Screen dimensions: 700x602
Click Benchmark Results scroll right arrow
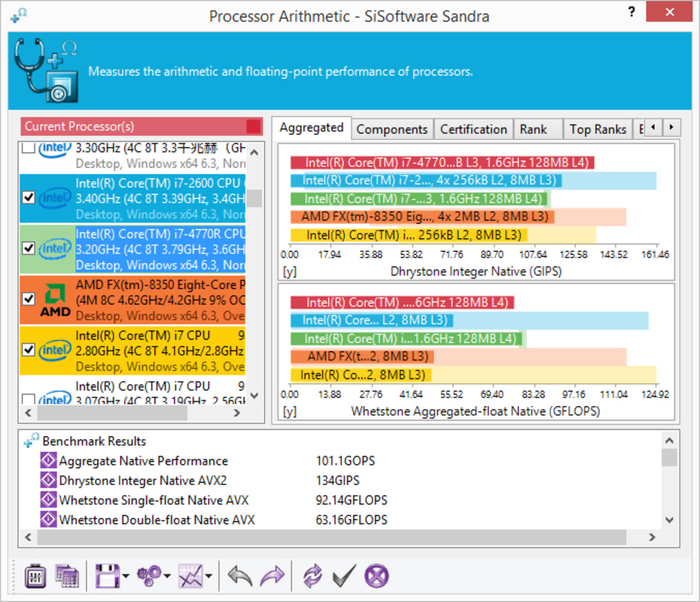click(652, 537)
